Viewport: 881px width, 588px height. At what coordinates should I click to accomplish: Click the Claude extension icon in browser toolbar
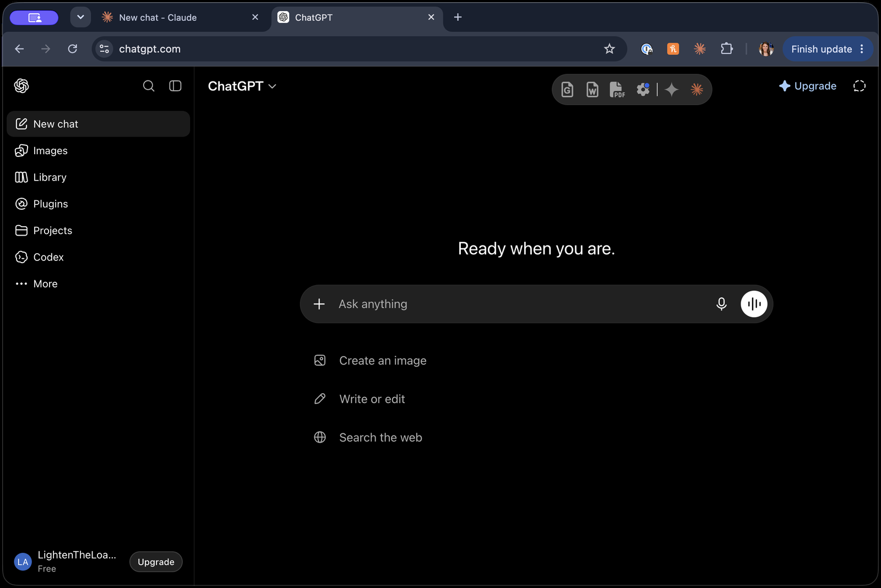click(x=700, y=49)
